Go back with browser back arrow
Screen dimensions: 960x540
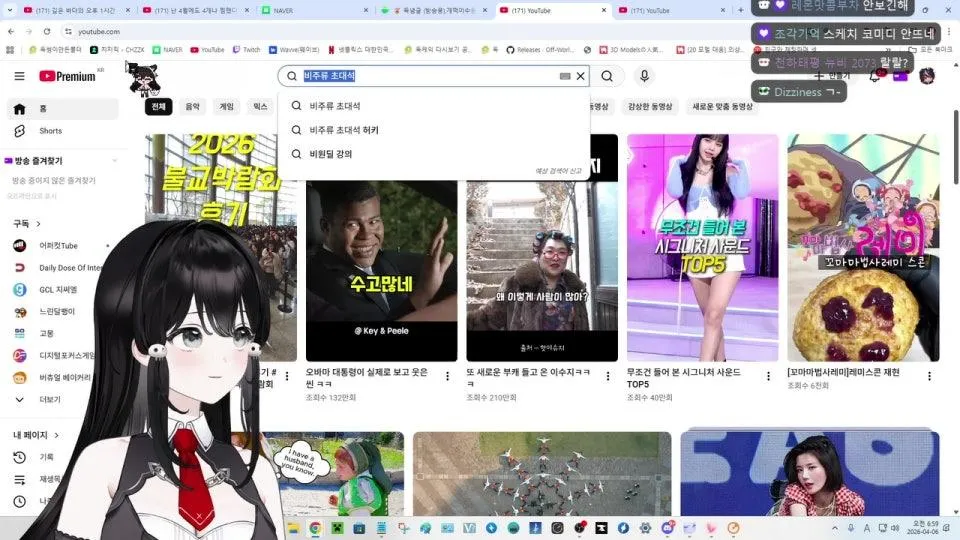pyautogui.click(x=11, y=31)
